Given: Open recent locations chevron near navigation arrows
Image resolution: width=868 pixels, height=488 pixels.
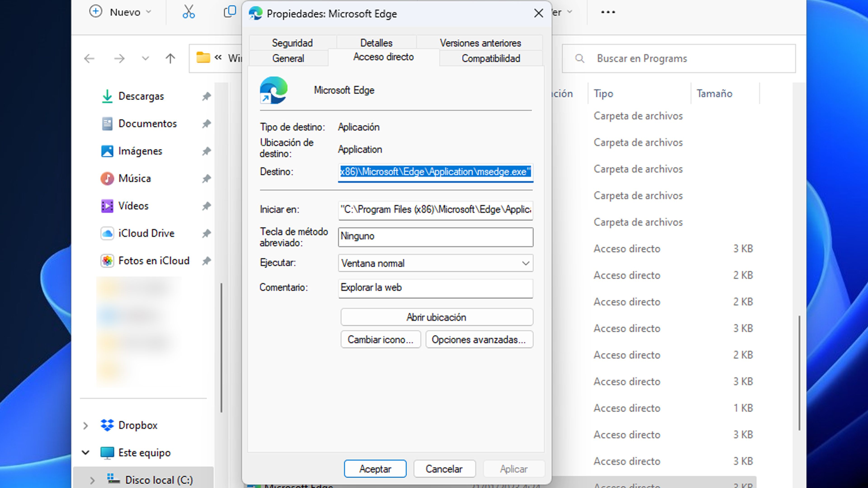Looking at the screenshot, I should coord(145,59).
